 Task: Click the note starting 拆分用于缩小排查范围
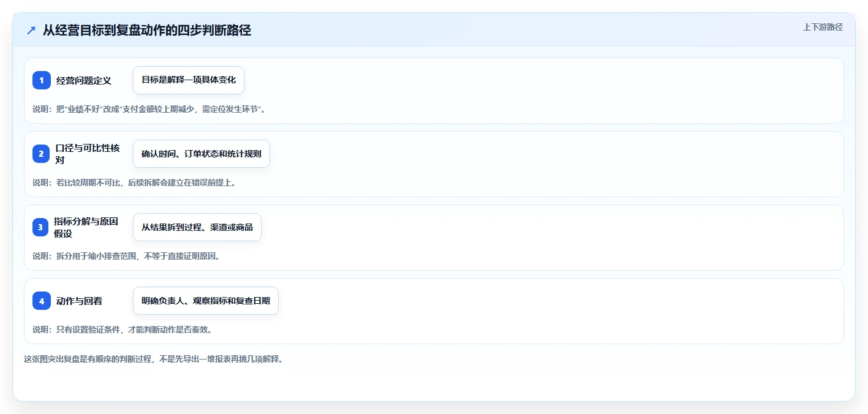pos(126,256)
